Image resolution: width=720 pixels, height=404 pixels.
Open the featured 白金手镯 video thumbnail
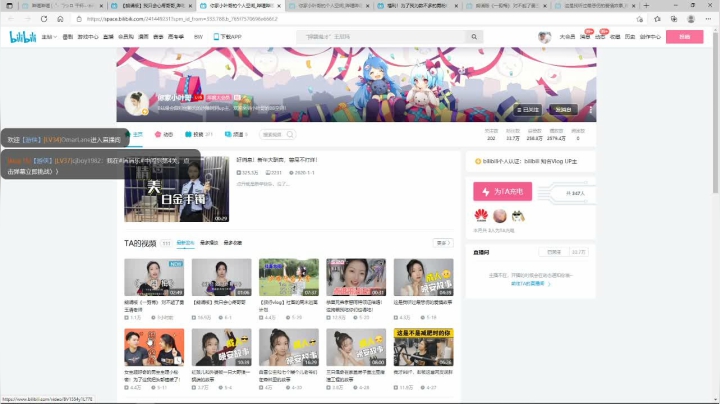pos(176,189)
